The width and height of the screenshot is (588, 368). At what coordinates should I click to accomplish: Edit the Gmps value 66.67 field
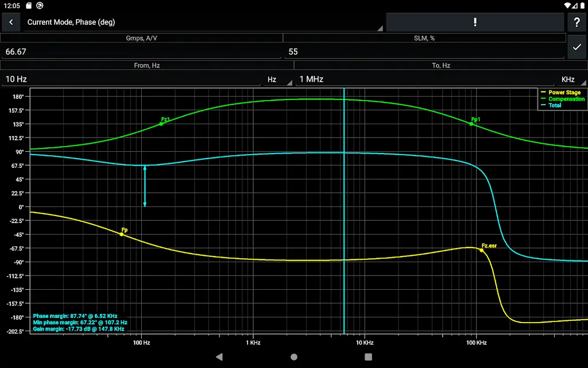(x=141, y=52)
